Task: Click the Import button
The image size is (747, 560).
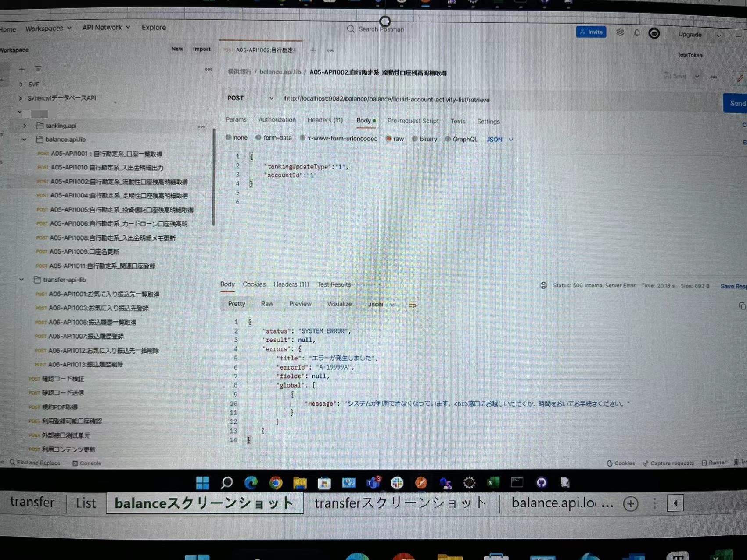Action: [201, 49]
